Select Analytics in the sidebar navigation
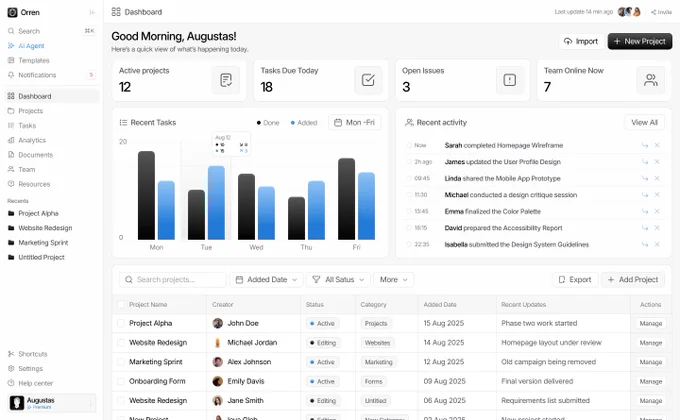The image size is (680, 420). tap(32, 140)
